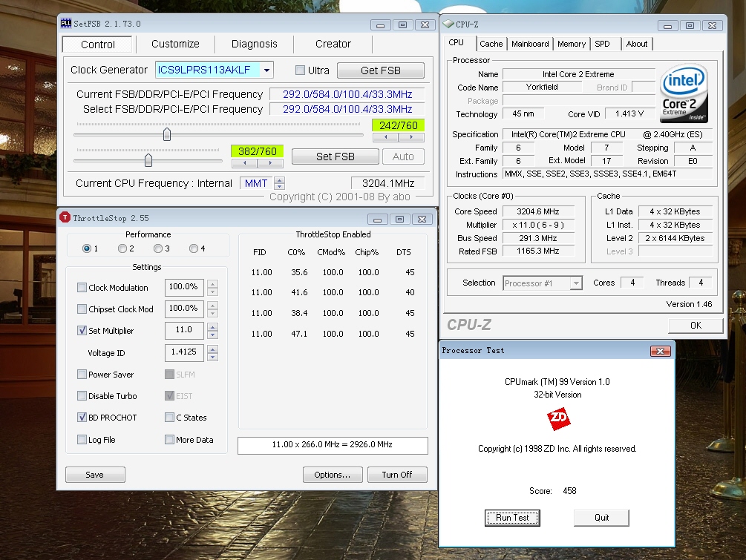Toggle Disable Turbo checkbox
Image resolution: width=746 pixels, height=560 pixels.
click(82, 395)
